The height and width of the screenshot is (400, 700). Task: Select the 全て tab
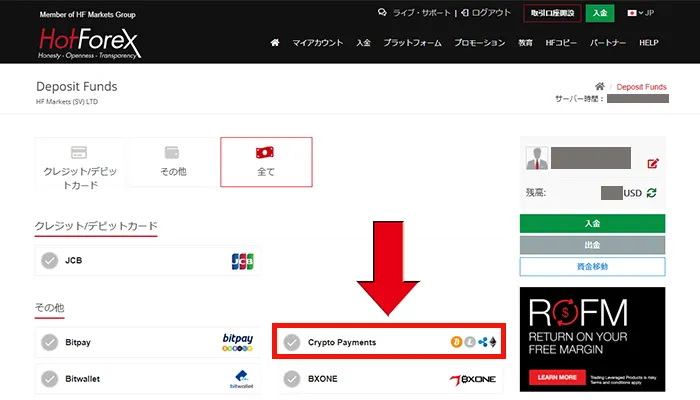click(x=266, y=162)
